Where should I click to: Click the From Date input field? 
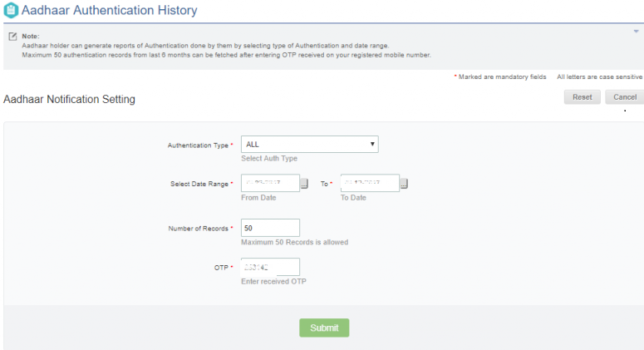pyautogui.click(x=270, y=183)
